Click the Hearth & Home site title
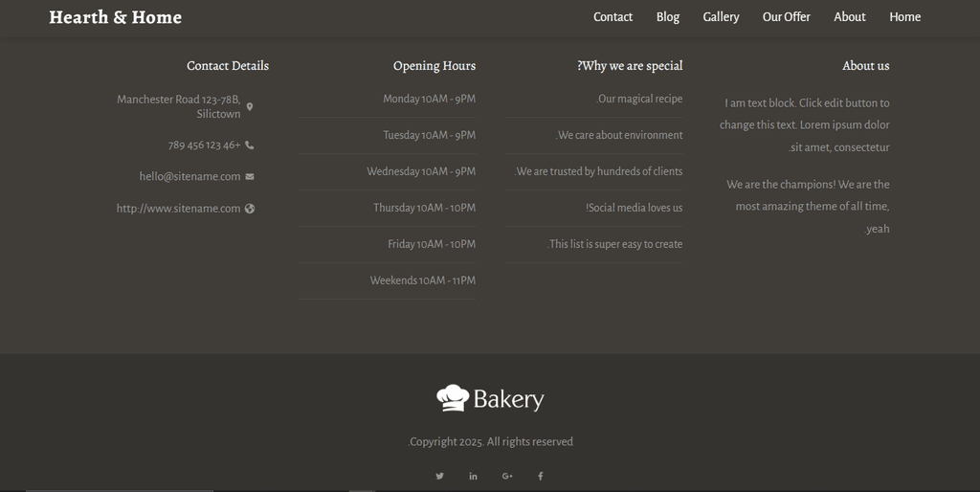This screenshot has width=980, height=492. coord(115,17)
